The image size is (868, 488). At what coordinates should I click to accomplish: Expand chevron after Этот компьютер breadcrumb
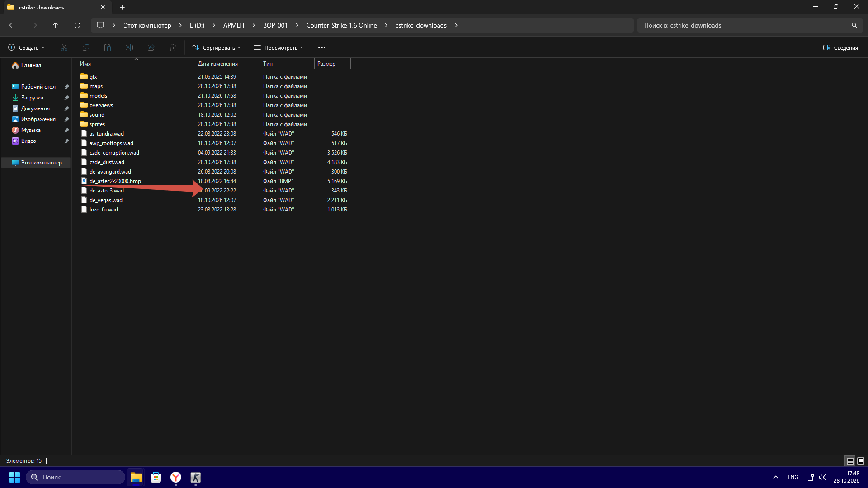(x=180, y=25)
